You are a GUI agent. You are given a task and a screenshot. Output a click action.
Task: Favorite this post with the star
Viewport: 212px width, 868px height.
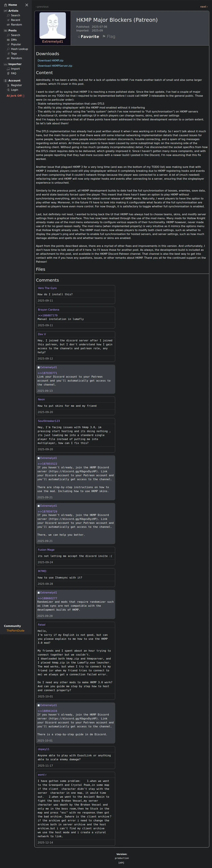[x=88, y=37]
